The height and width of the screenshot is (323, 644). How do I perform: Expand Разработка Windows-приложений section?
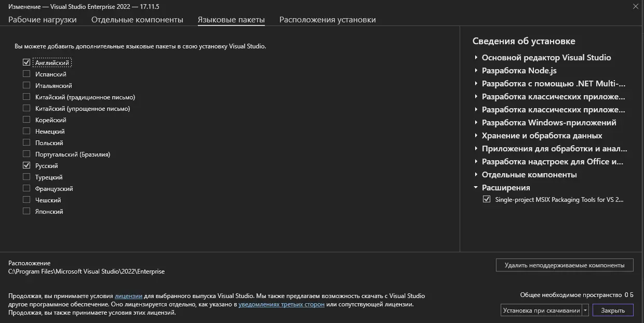click(476, 123)
